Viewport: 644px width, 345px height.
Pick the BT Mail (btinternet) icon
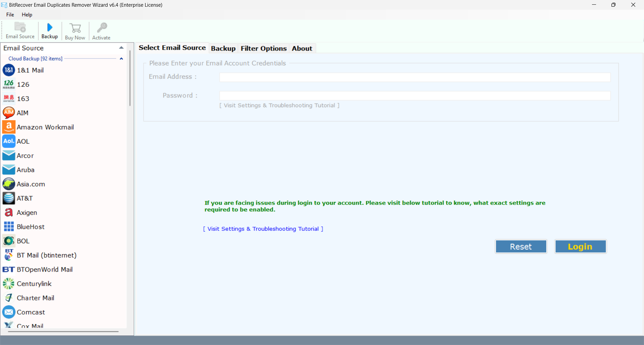tap(9, 255)
